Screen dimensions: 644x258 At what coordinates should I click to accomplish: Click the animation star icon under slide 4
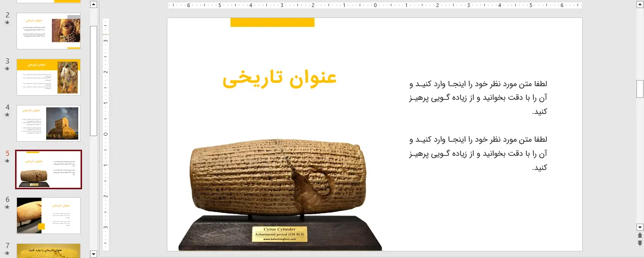7,115
